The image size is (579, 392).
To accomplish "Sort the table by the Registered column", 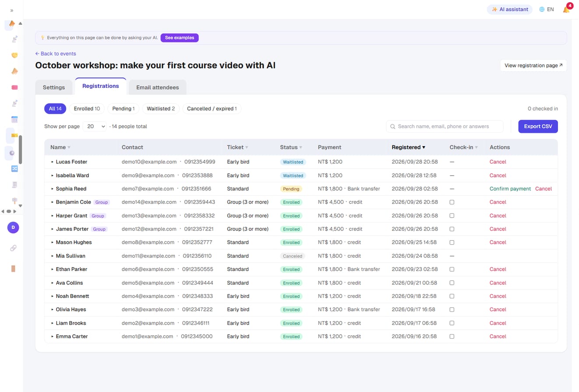I will [409, 147].
